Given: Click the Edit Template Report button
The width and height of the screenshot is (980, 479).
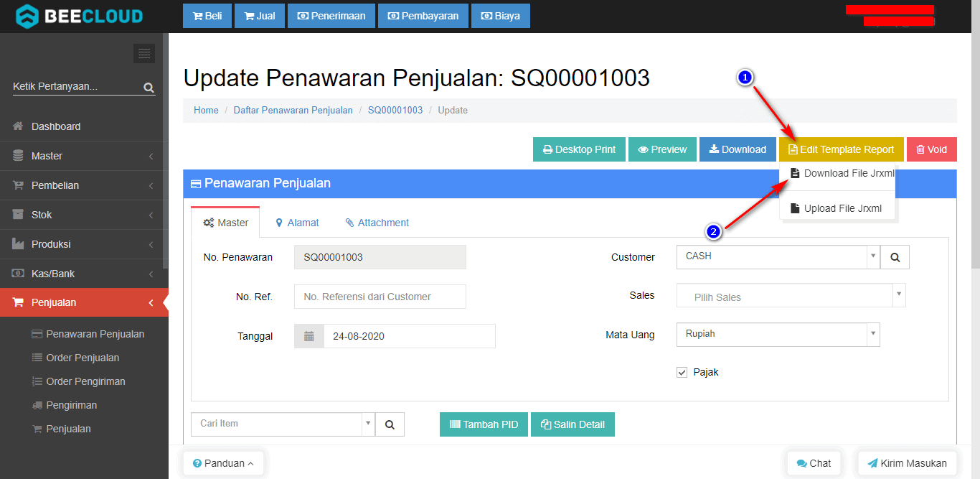Looking at the screenshot, I should point(842,149).
